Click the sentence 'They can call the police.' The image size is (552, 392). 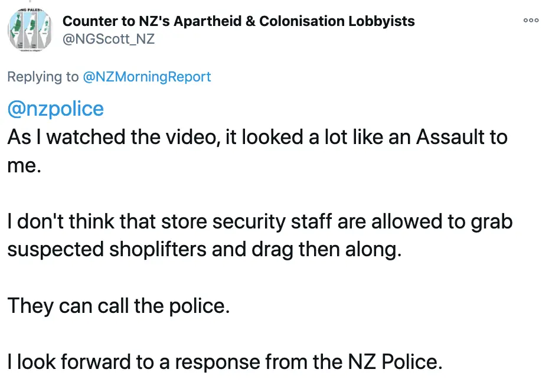[x=118, y=306]
